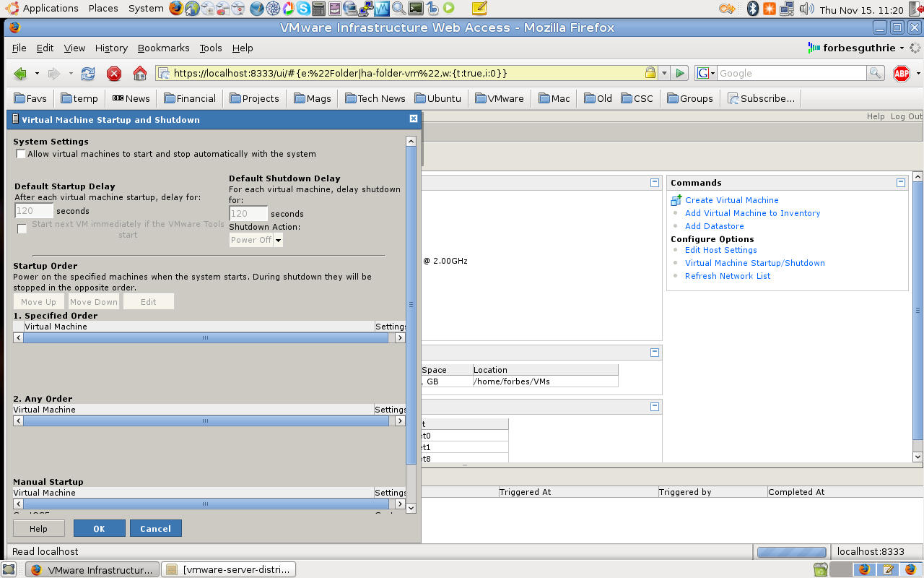Open the address bar history dropdown
The image size is (924, 578).
coord(664,73)
